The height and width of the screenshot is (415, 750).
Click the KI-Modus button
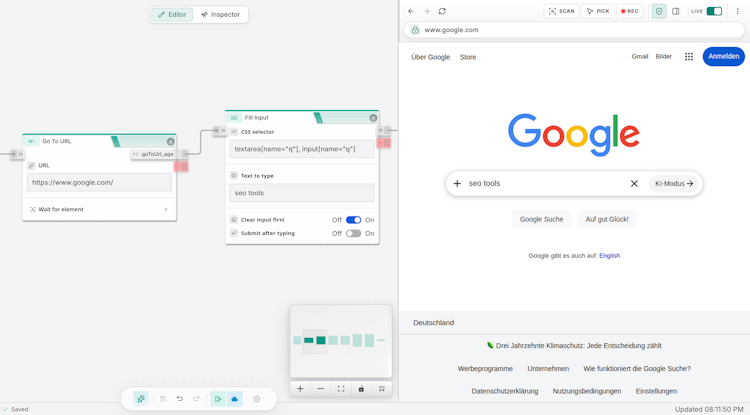click(674, 184)
